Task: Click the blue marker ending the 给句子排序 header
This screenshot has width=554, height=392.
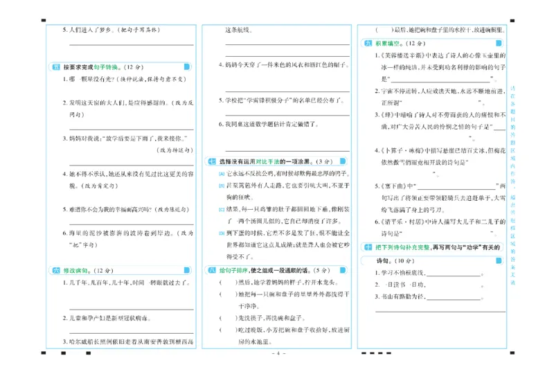Action: pyautogui.click(x=343, y=270)
